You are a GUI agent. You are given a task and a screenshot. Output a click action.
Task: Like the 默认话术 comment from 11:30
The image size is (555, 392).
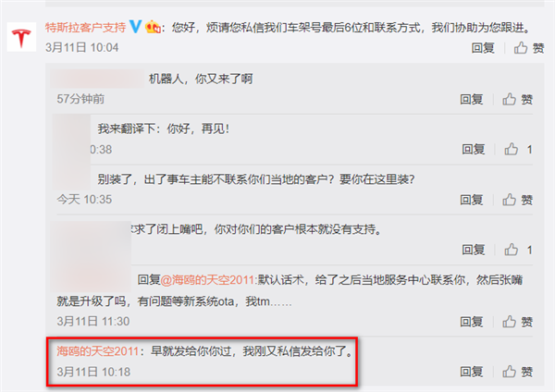click(x=517, y=322)
